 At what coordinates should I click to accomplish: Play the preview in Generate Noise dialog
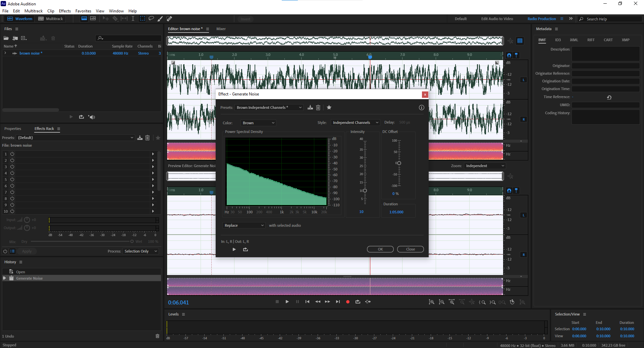coord(234,249)
